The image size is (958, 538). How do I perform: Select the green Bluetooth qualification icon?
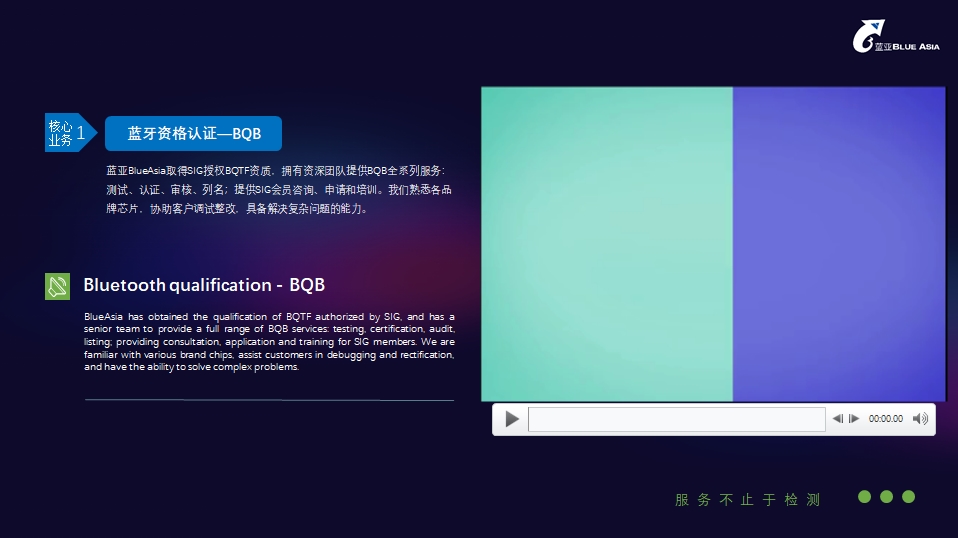pos(57,286)
